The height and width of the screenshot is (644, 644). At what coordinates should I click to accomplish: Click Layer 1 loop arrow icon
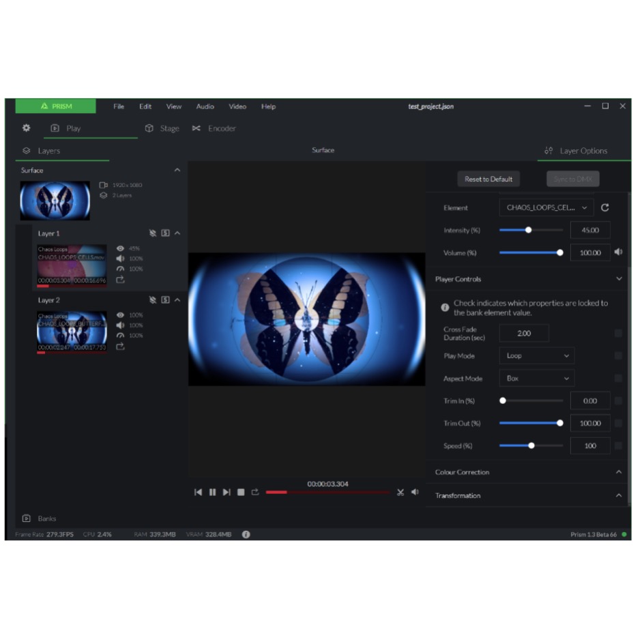(x=120, y=280)
